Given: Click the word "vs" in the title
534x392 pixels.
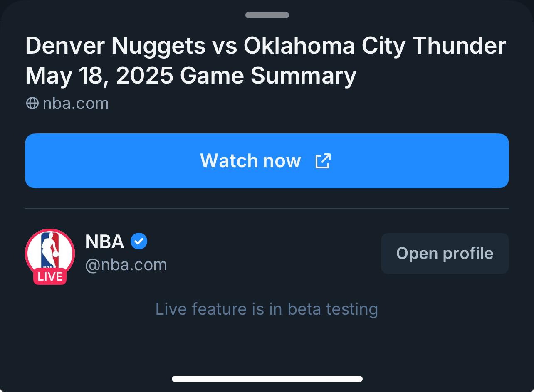Looking at the screenshot, I should click(225, 46).
